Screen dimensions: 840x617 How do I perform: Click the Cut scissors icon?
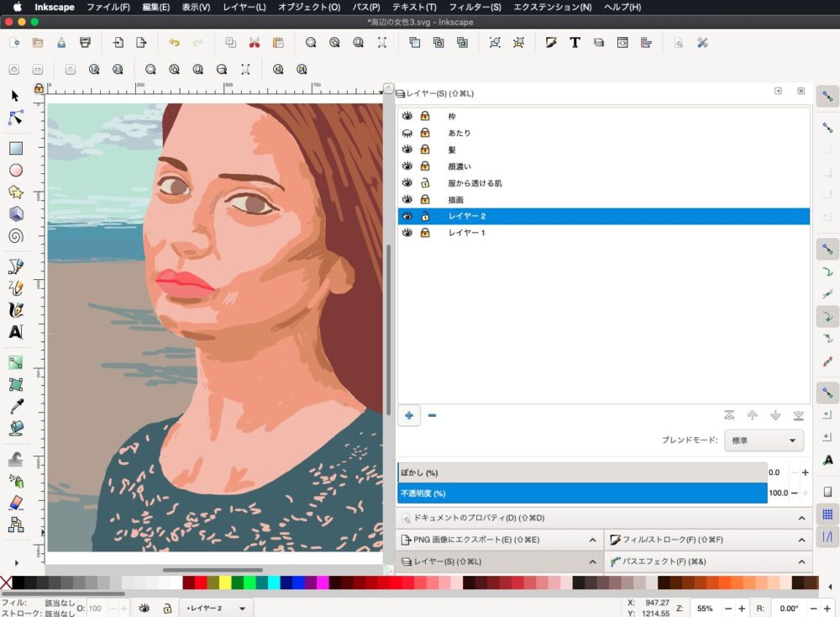(x=254, y=43)
